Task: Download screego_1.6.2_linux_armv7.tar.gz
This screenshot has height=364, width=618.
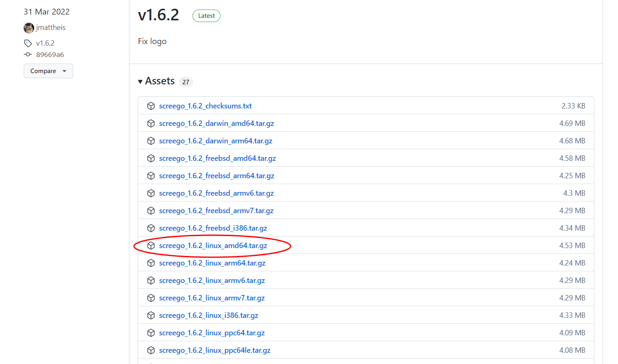Action: point(212,298)
